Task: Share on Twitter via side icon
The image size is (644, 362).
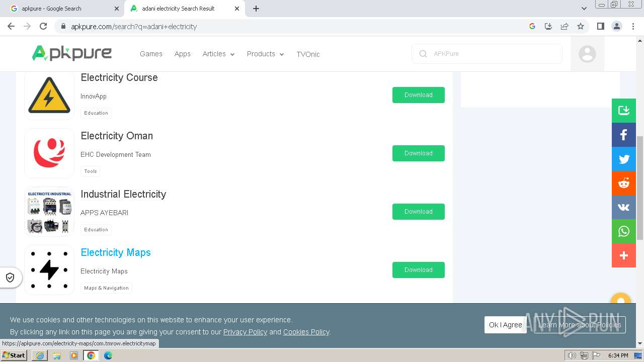Action: [x=624, y=159]
